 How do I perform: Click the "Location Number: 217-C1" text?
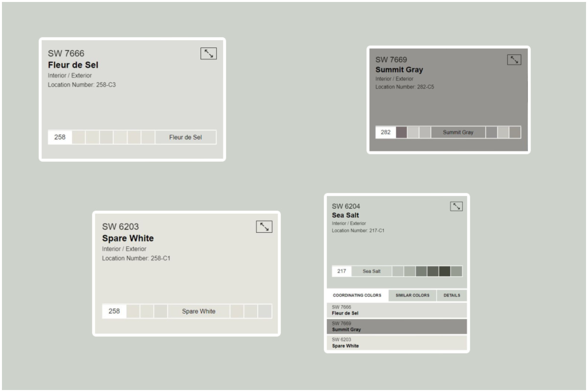coord(358,230)
